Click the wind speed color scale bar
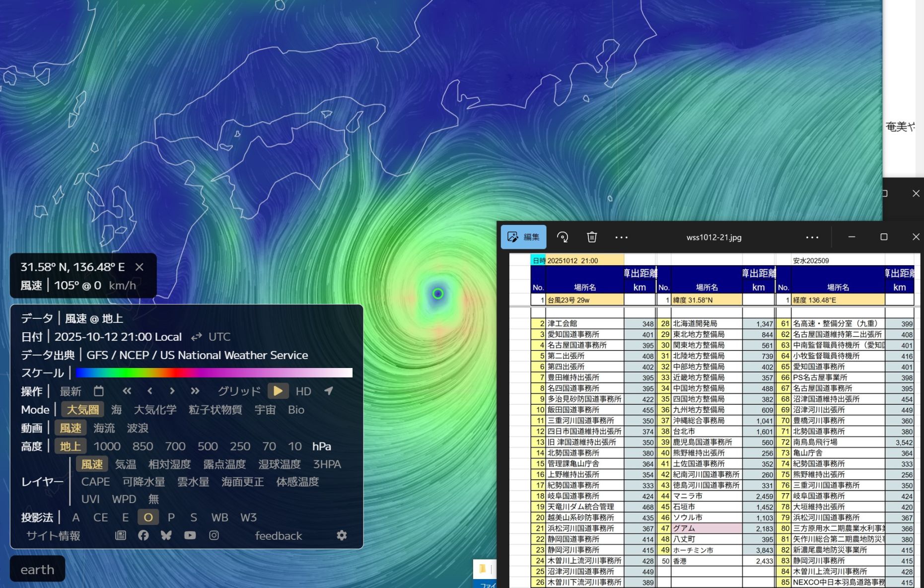 [x=213, y=373]
